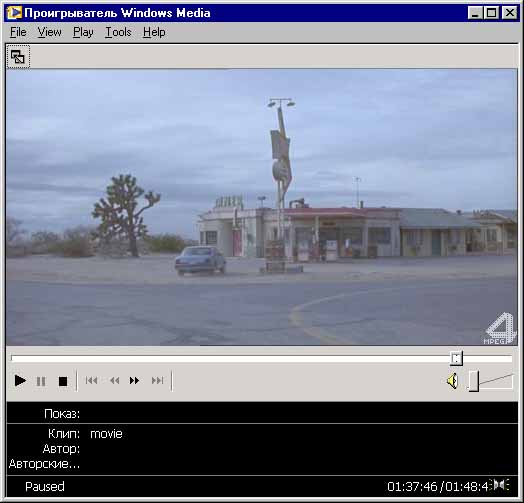Mute audio with the yellow speaker icon
Viewport: 524px width, 503px height.
tap(452, 381)
